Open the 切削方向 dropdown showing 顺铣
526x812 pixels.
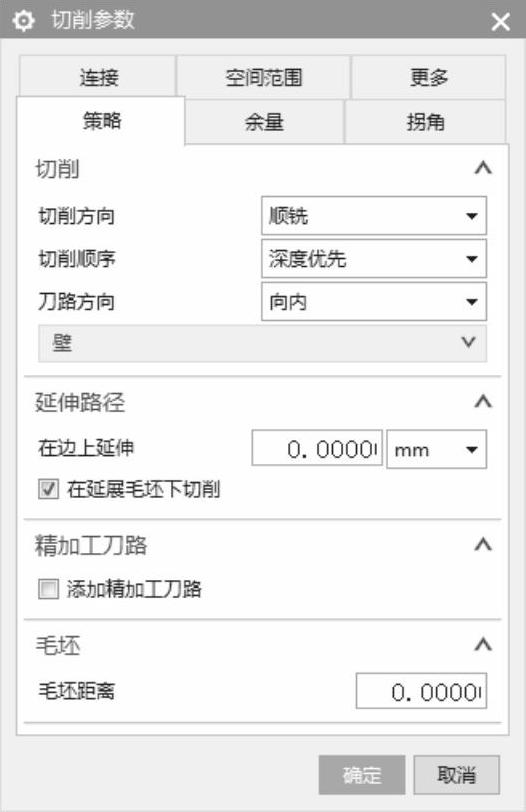pyautogui.click(x=374, y=215)
